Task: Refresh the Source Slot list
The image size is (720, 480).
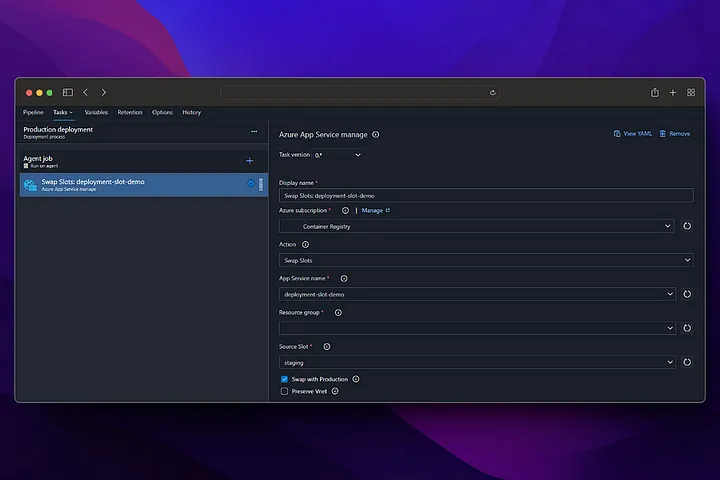Action: coord(687,362)
